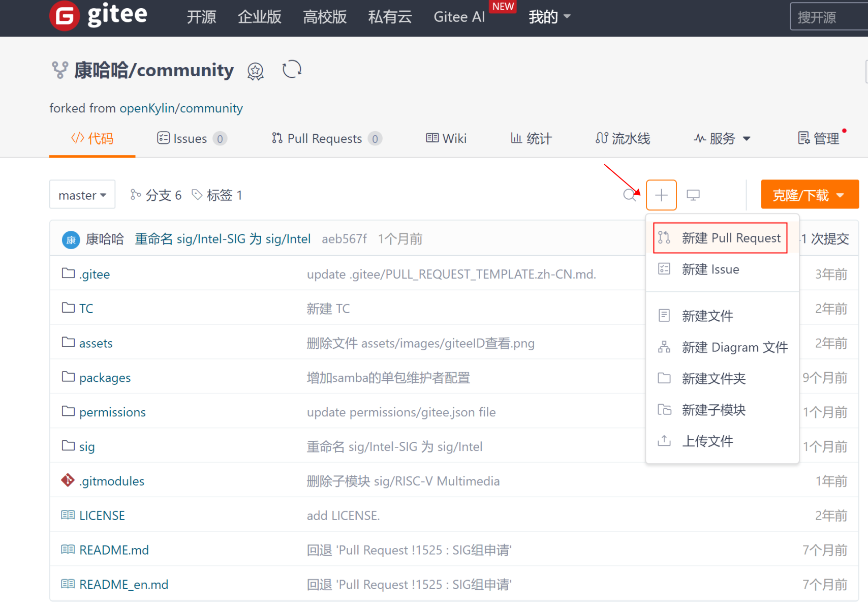The height and width of the screenshot is (606, 868).
Task: Click the 康 user avatar in commit row
Action: 71,239
